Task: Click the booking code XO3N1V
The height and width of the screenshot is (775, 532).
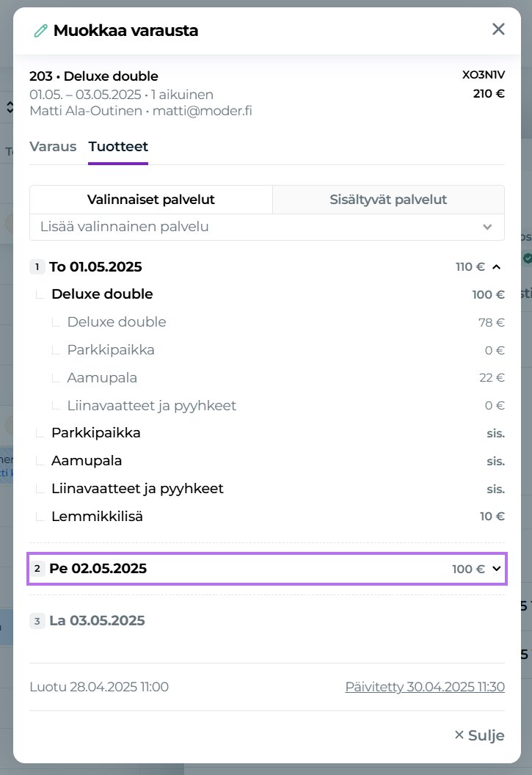Action: tap(483, 76)
